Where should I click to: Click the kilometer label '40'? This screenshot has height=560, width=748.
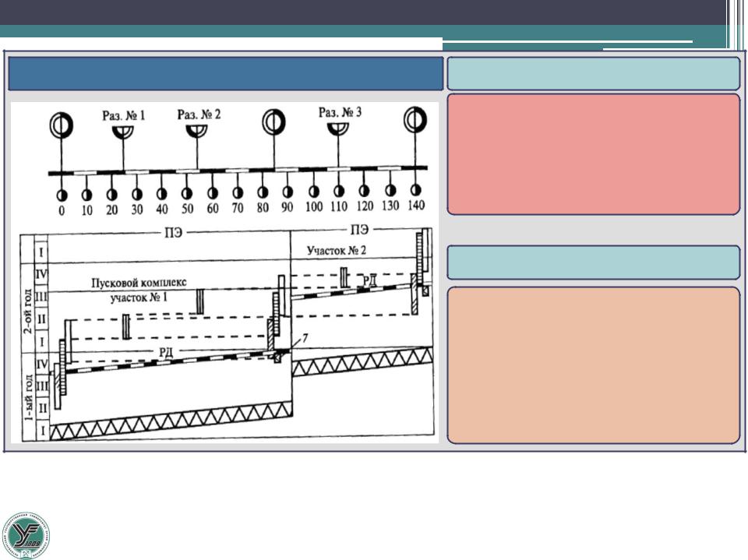click(x=162, y=209)
